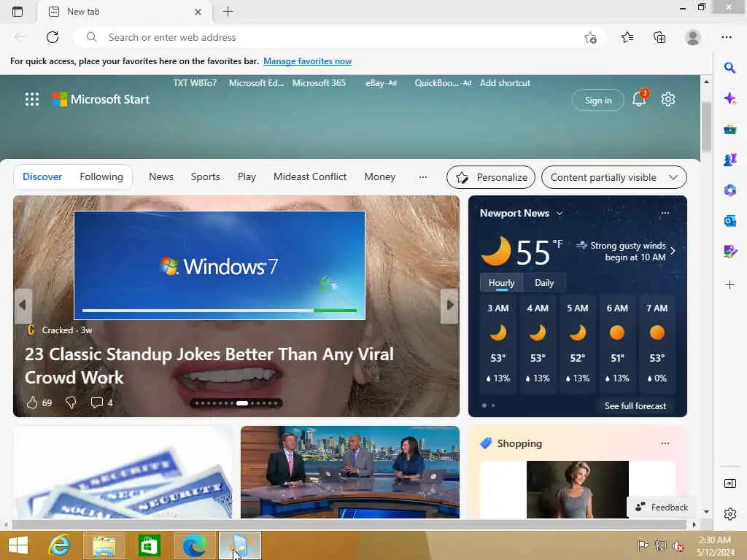The image size is (747, 560).
Task: Click the Sign in button
Action: click(x=598, y=101)
